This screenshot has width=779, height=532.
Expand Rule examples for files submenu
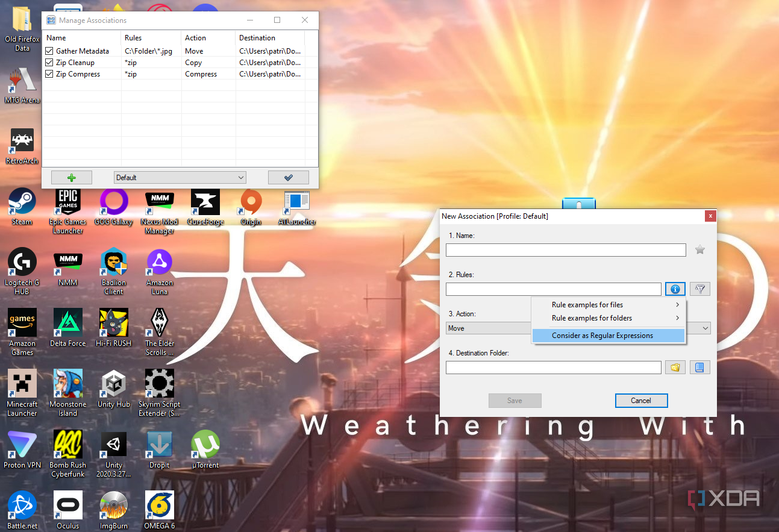tap(608, 305)
